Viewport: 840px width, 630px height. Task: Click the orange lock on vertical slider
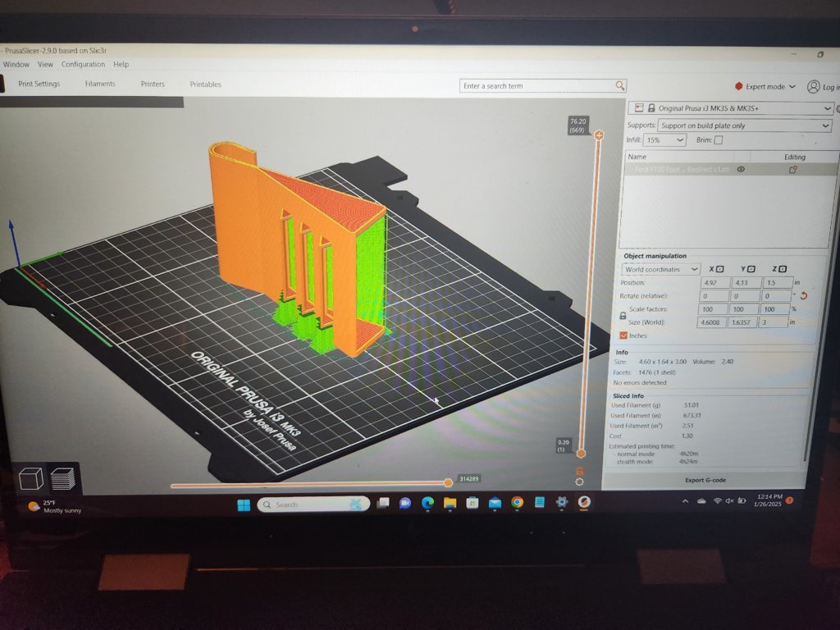[x=579, y=472]
